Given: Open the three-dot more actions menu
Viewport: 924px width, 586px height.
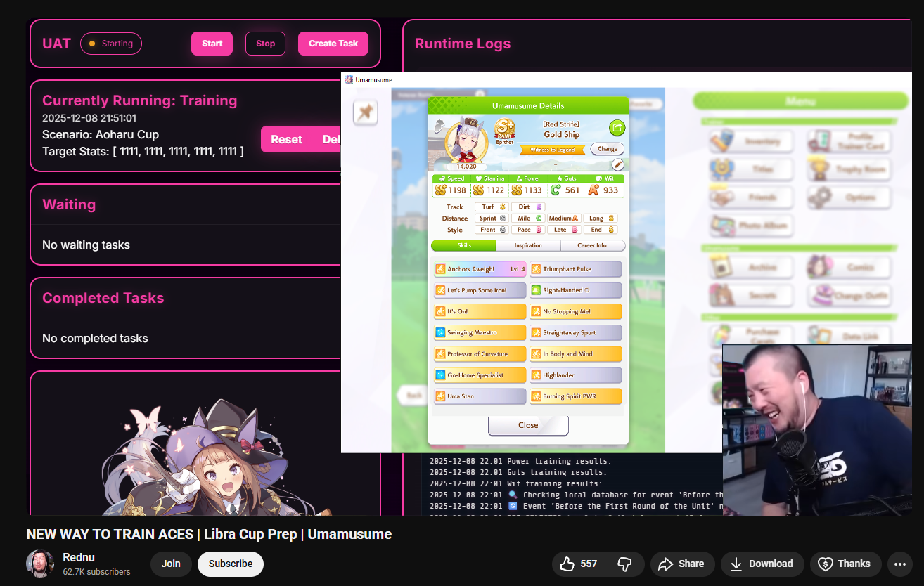Looking at the screenshot, I should point(900,564).
